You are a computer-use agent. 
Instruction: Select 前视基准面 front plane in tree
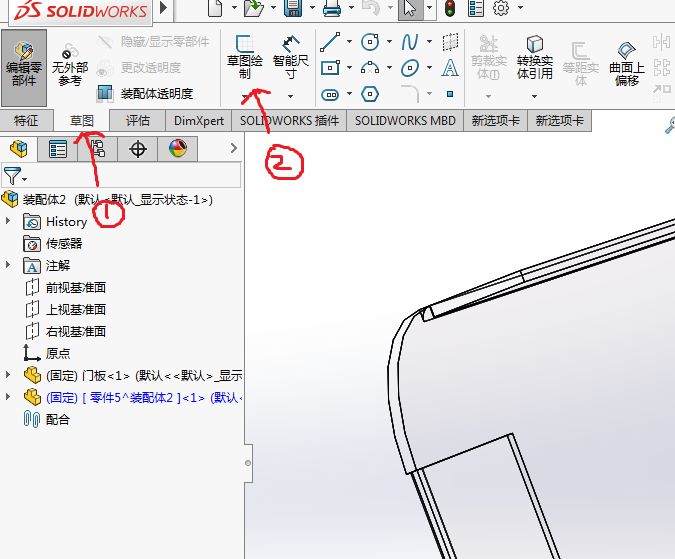[75, 287]
